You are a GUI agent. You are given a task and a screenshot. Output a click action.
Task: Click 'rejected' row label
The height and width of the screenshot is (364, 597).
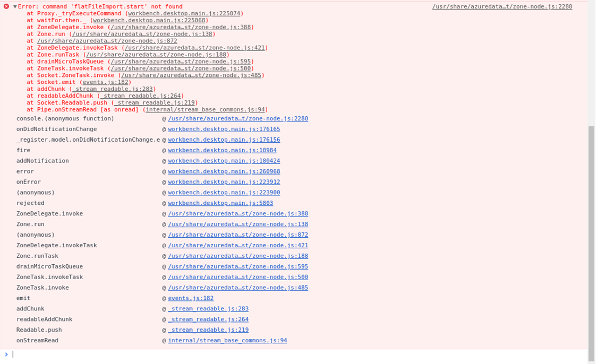(30, 203)
